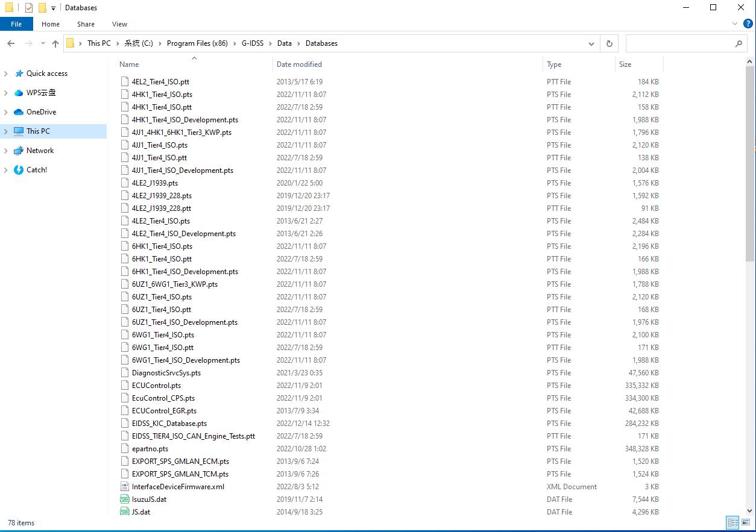Click the EXPORT_SPS_GMLAN_TCM.pts file icon
Image resolution: width=756 pixels, height=532 pixels.
tap(125, 474)
